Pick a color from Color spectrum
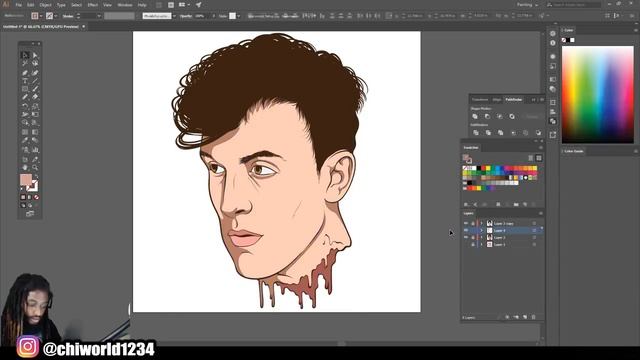Viewport: 640px width, 360px height. tap(598, 94)
